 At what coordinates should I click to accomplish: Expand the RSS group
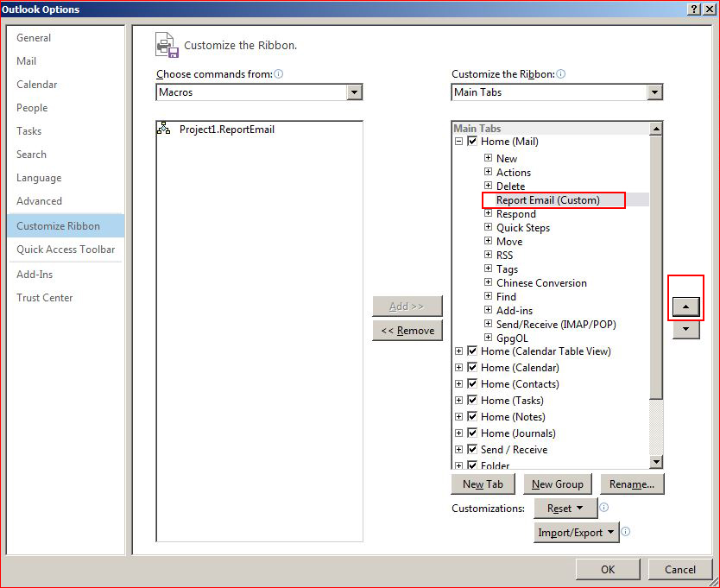pyautogui.click(x=488, y=255)
